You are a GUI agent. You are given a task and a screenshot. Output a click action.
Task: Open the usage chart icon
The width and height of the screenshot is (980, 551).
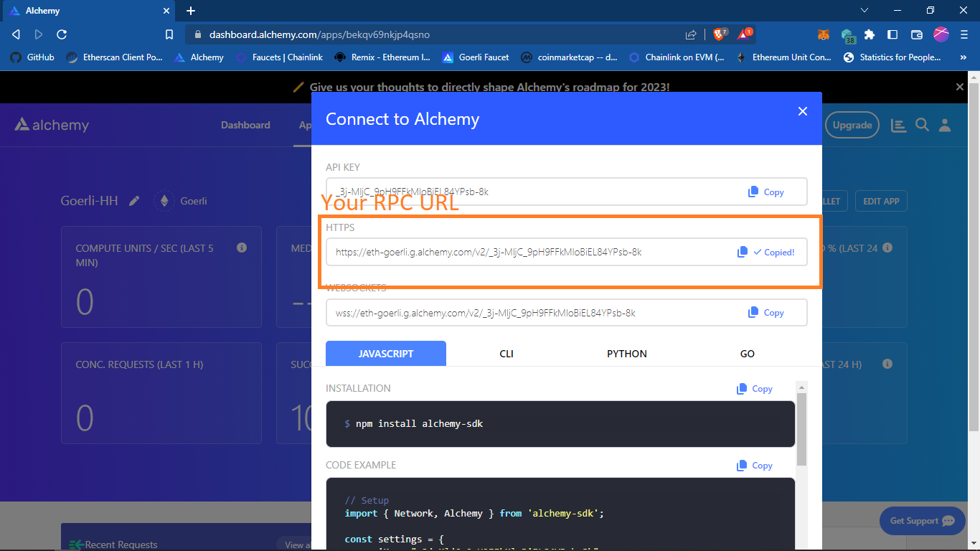898,126
